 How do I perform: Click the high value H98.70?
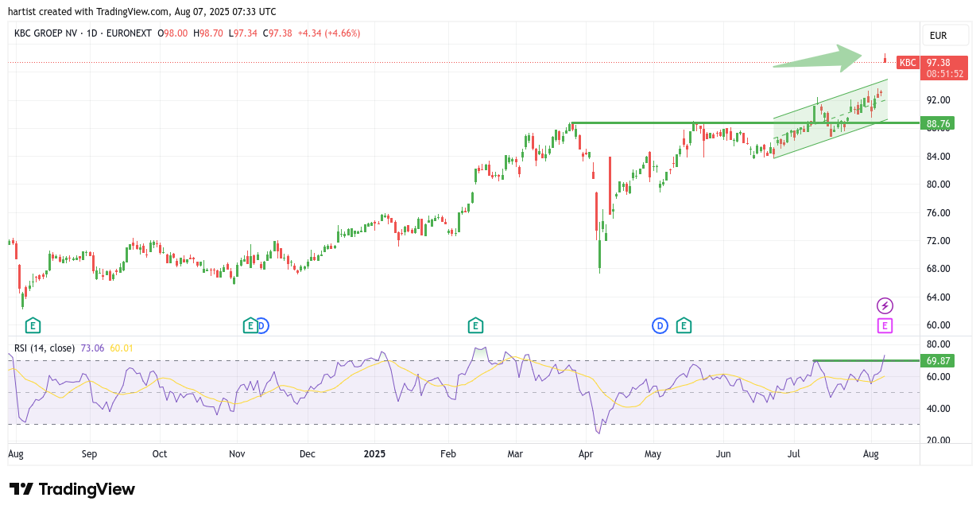click(208, 33)
